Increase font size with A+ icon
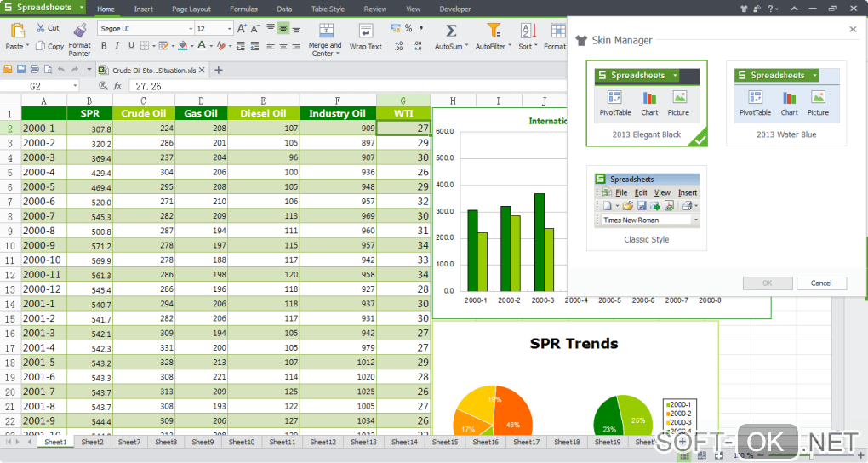The image size is (868, 463). 242,28
